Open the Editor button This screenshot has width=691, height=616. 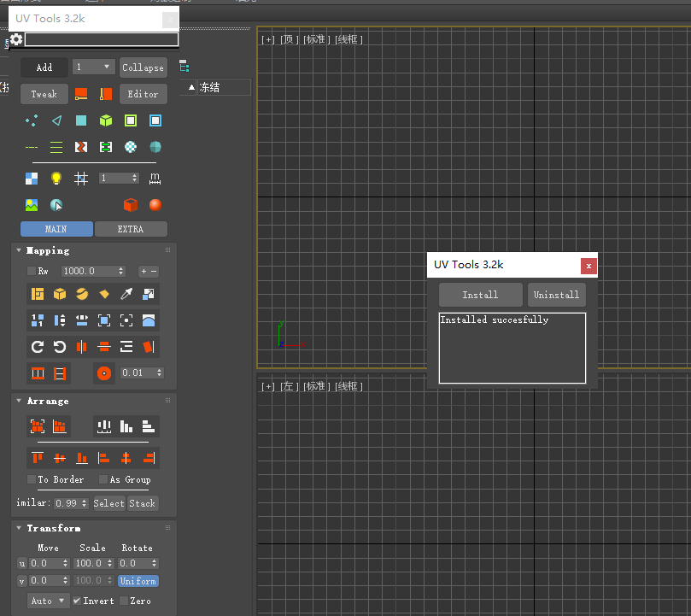(143, 94)
